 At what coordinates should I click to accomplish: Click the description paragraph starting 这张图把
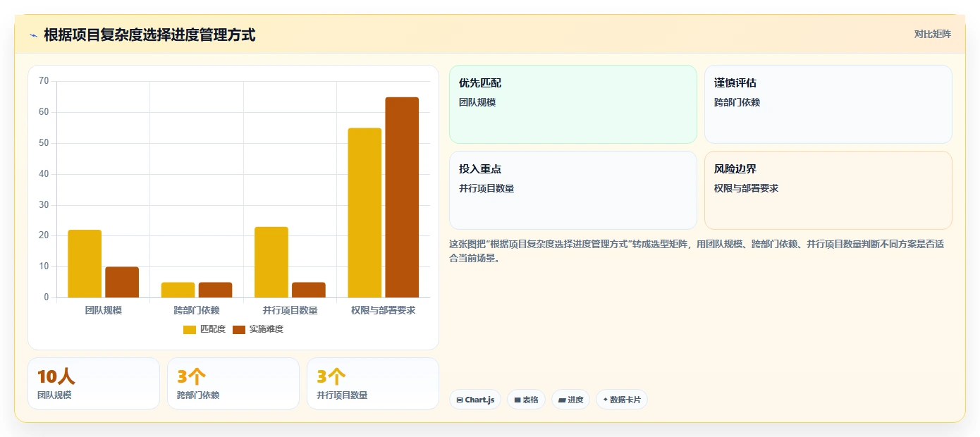pyautogui.click(x=697, y=251)
